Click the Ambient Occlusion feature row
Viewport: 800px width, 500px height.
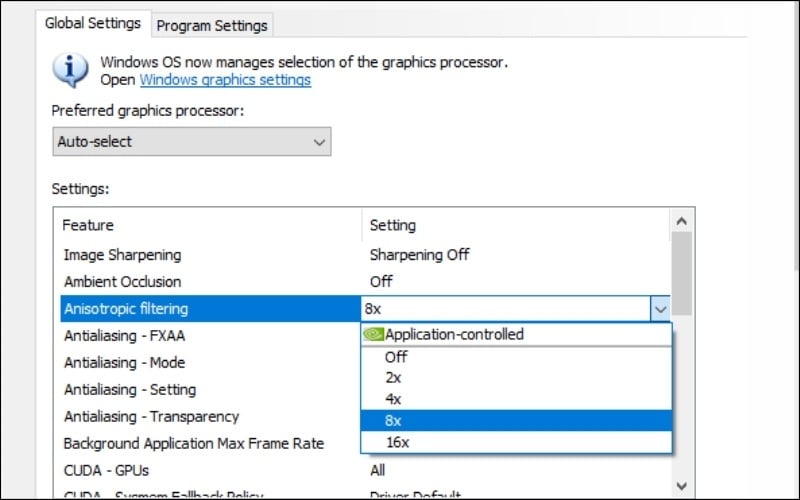tap(122, 282)
